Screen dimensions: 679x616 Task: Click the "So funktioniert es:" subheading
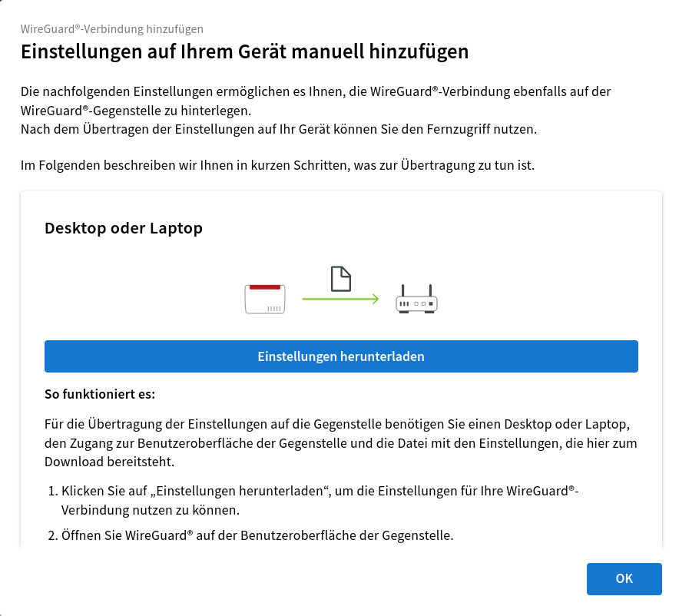(100, 395)
